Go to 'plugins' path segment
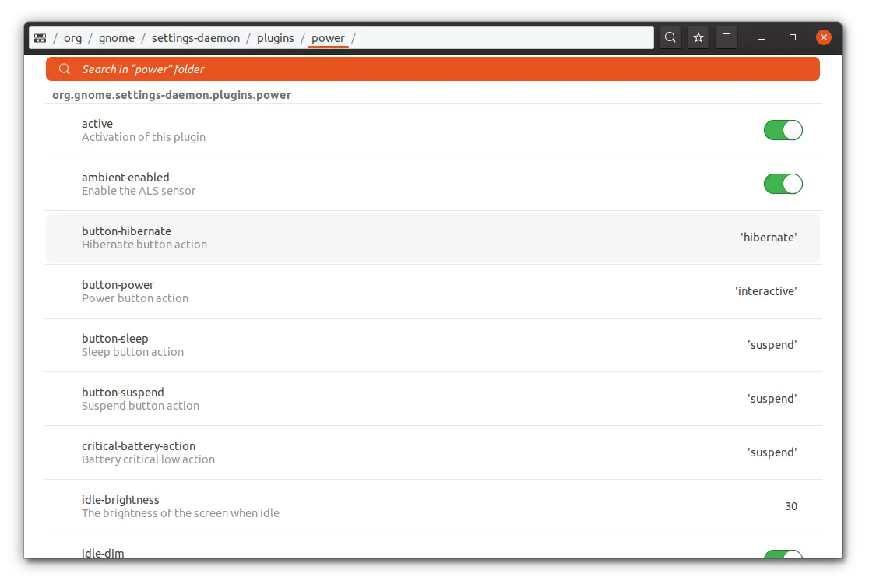The width and height of the screenshot is (869, 588). tap(276, 38)
